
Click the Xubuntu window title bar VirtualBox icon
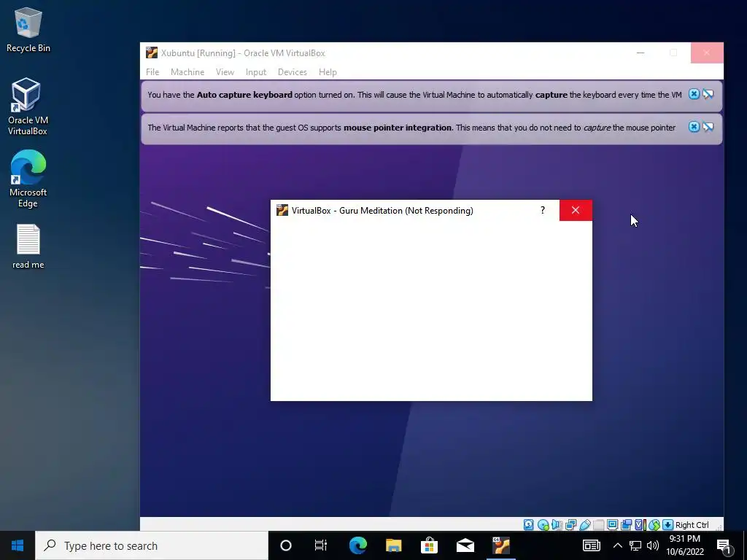point(152,52)
